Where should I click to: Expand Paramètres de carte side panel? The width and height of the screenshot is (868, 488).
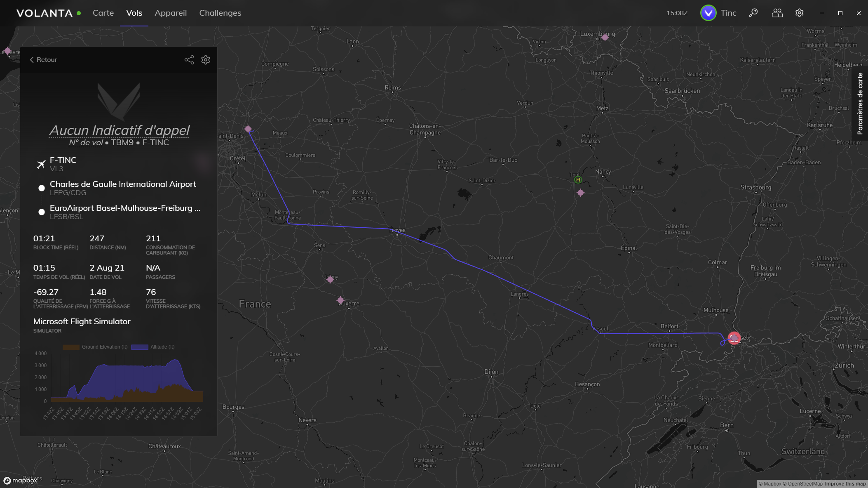tap(860, 103)
